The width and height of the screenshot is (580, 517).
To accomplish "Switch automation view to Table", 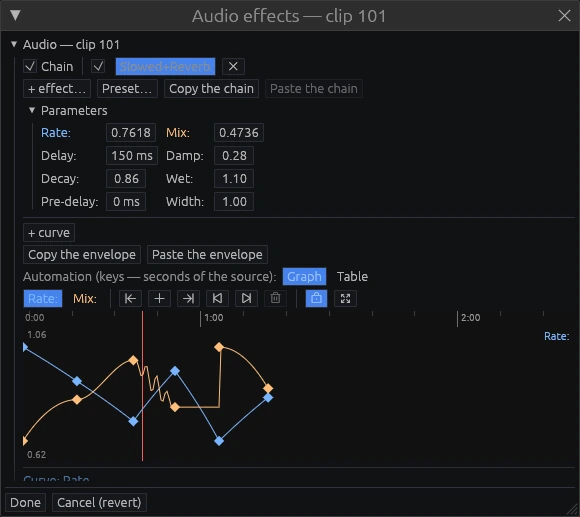I will [352, 277].
